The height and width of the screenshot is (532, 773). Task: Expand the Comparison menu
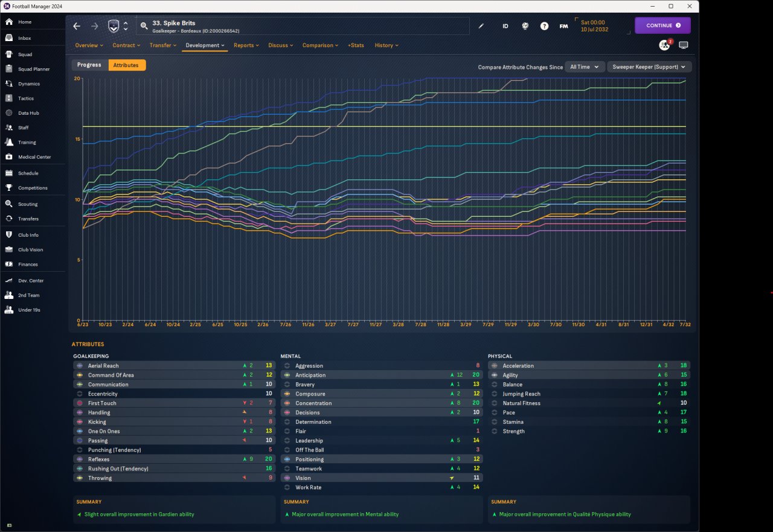pos(321,45)
